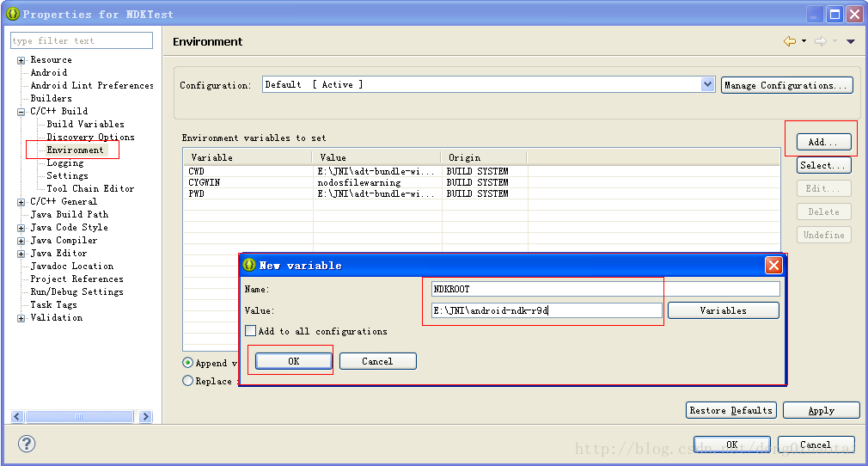Collapse the C/C++ Build tree node
Screen dimensions: 868x466
[21, 112]
